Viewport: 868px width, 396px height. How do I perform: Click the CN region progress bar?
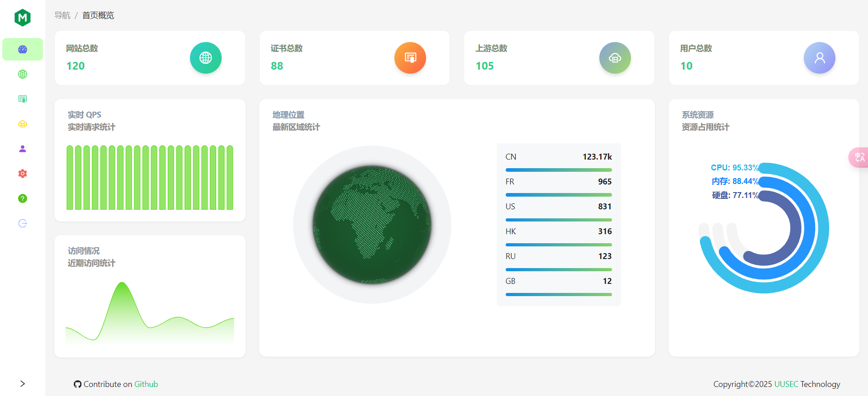tap(559, 170)
